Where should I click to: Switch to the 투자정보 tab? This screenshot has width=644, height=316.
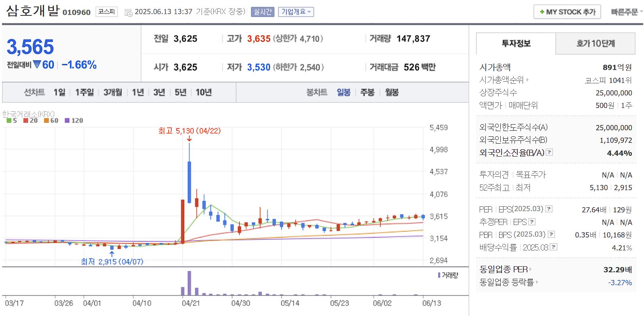coord(516,43)
